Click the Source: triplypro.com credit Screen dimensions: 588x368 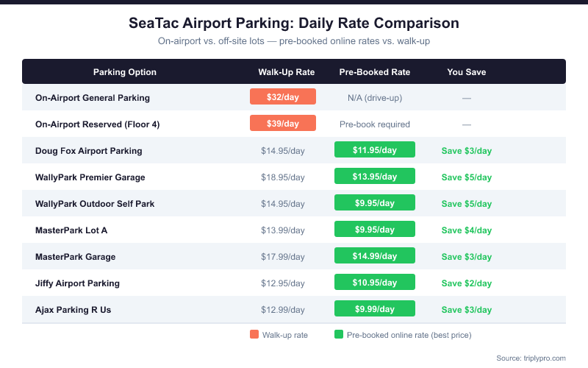click(531, 358)
